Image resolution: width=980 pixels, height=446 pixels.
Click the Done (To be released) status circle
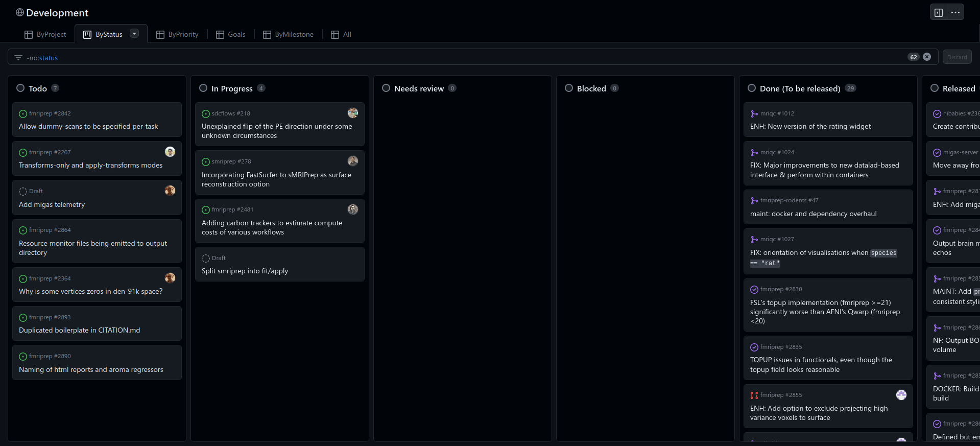coord(752,88)
